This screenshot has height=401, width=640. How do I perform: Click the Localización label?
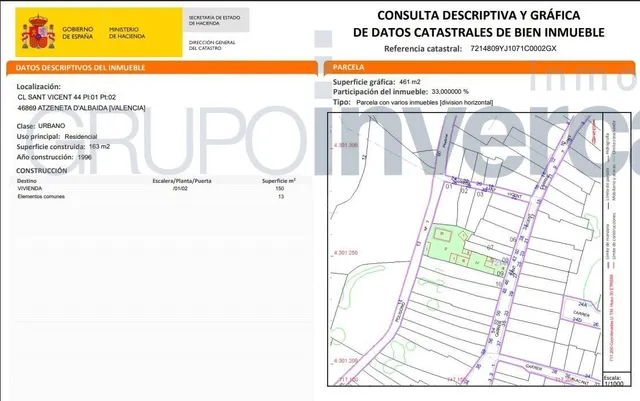(38, 87)
